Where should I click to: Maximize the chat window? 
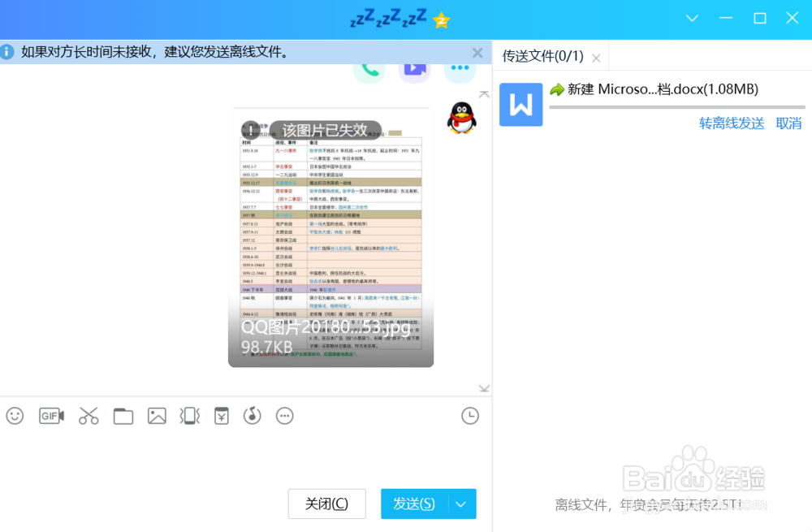760,19
